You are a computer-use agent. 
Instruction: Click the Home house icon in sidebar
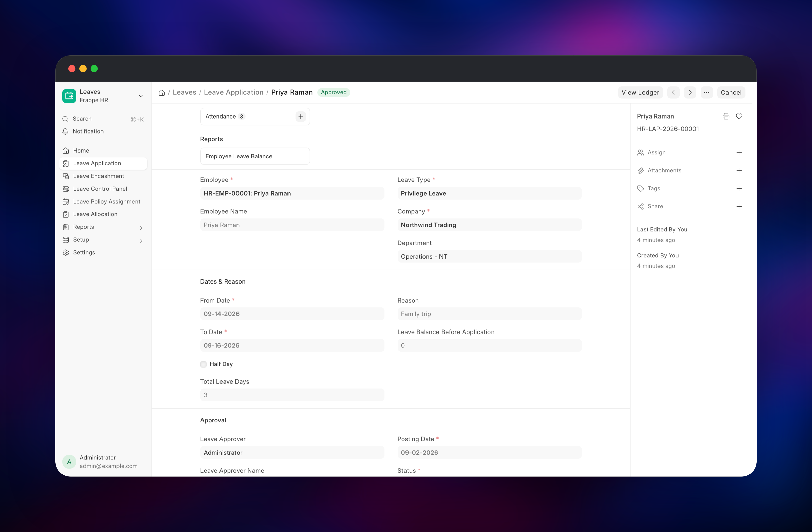[x=66, y=151]
